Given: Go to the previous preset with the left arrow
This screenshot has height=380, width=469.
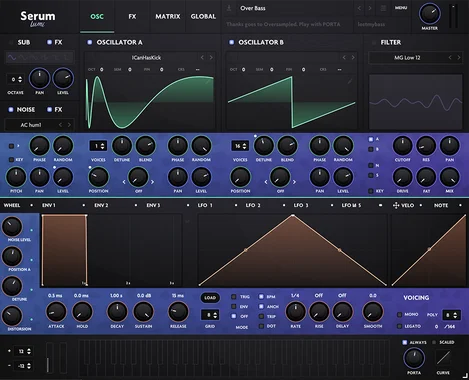Looking at the screenshot, I should 359,8.
